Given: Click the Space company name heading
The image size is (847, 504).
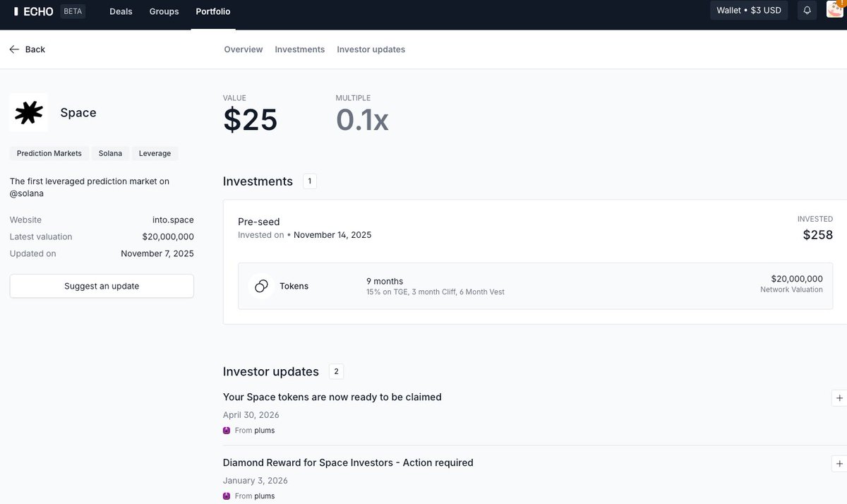Looking at the screenshot, I should point(78,113).
